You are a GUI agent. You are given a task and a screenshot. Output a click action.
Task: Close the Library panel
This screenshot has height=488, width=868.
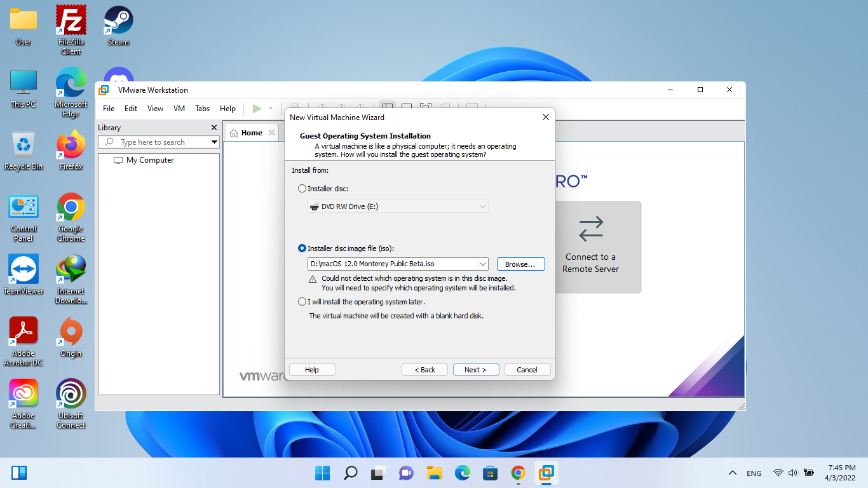point(214,128)
